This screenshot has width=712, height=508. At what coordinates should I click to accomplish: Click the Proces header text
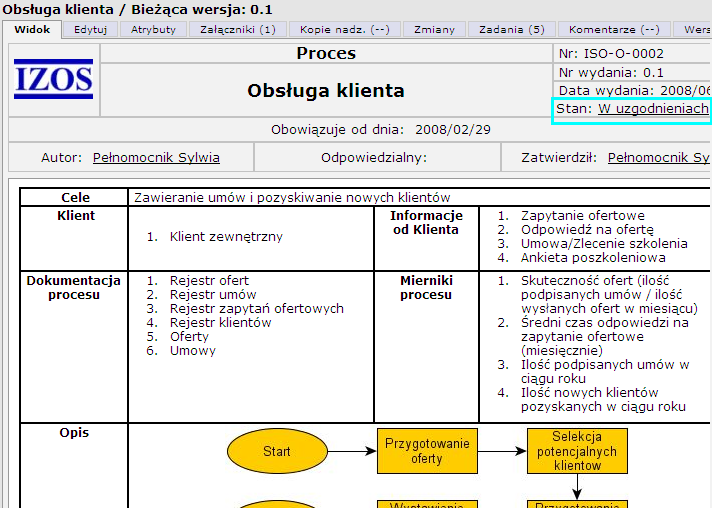[x=326, y=54]
